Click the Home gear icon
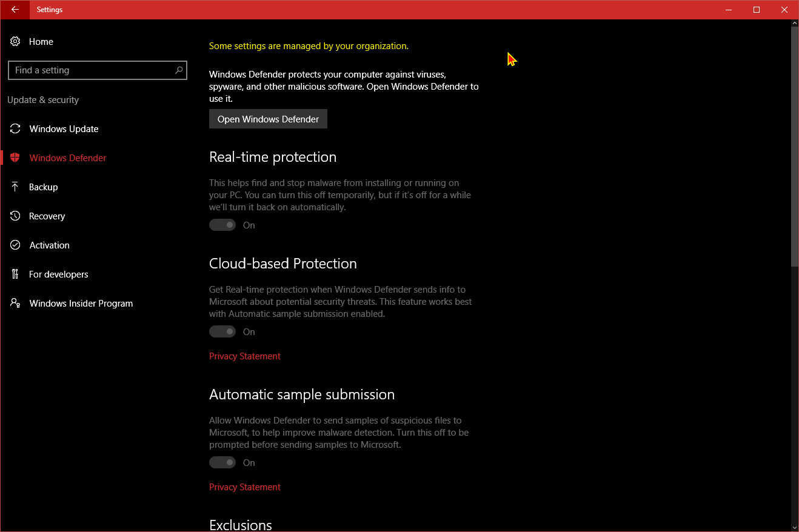 (x=15, y=41)
